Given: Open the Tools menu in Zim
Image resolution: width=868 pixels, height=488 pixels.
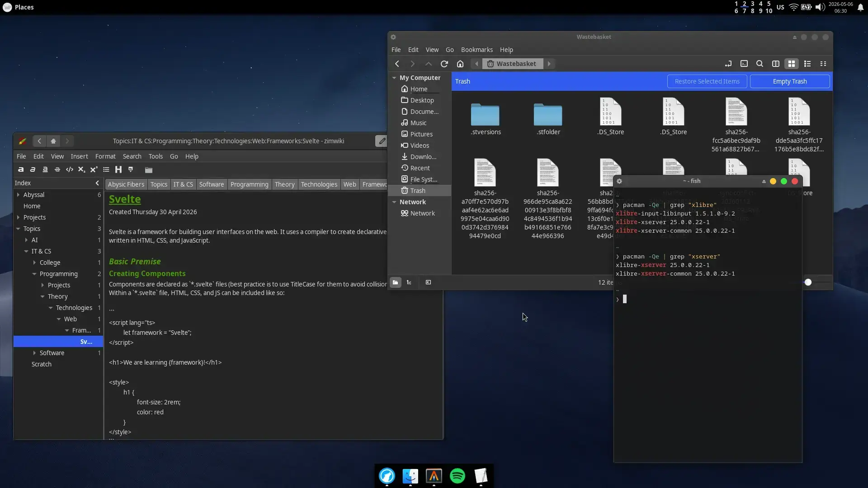Looking at the screenshot, I should (x=156, y=156).
